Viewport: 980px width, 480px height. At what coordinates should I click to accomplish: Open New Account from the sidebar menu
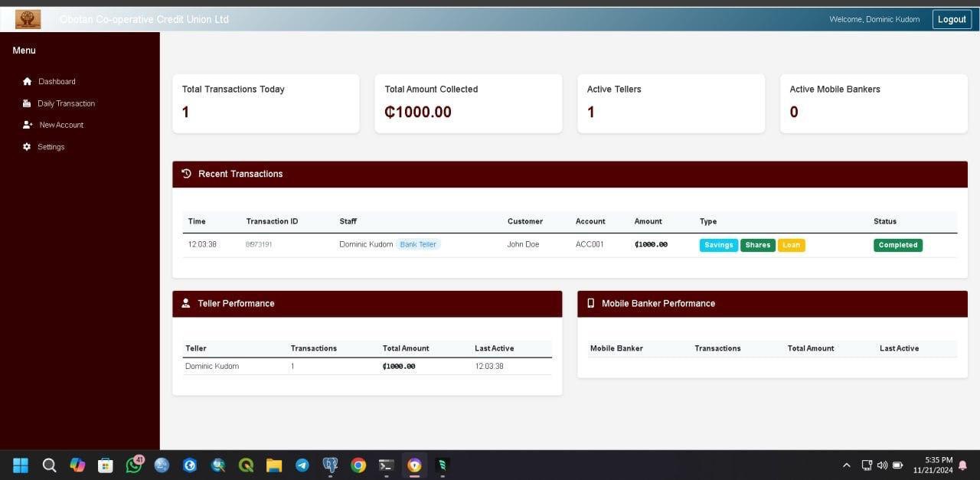point(61,125)
